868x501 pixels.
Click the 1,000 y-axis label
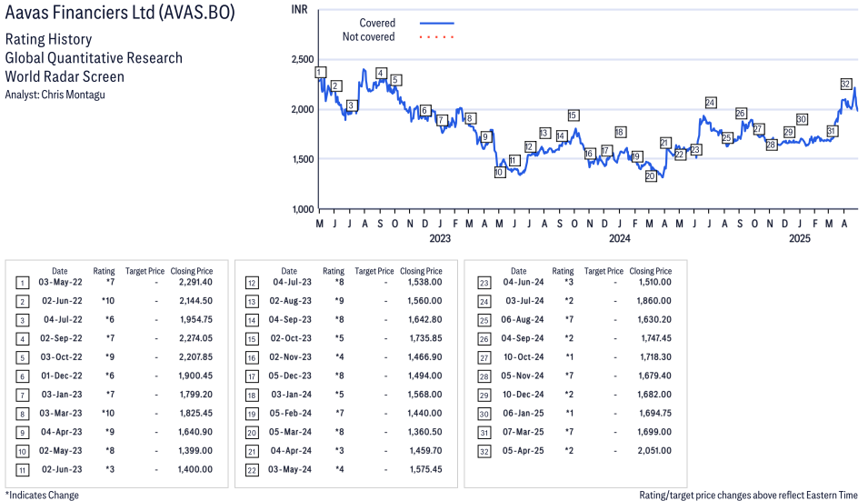pyautogui.click(x=303, y=209)
